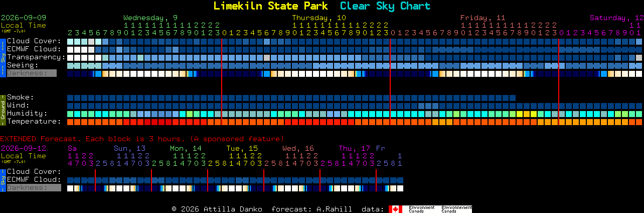The image size is (644, 213).
Task: Click the Friday, 11 day header
Action: [483, 17]
